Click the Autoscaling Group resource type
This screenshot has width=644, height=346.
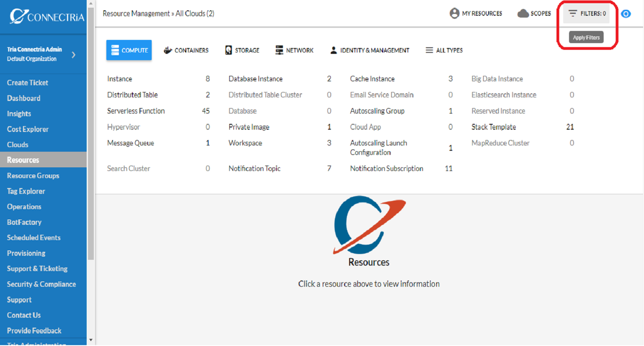coord(377,111)
